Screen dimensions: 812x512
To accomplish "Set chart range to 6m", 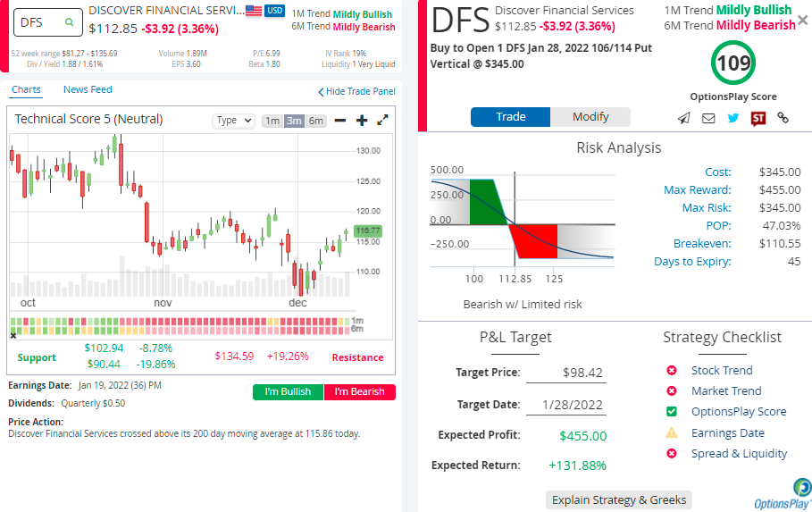I will (316, 121).
